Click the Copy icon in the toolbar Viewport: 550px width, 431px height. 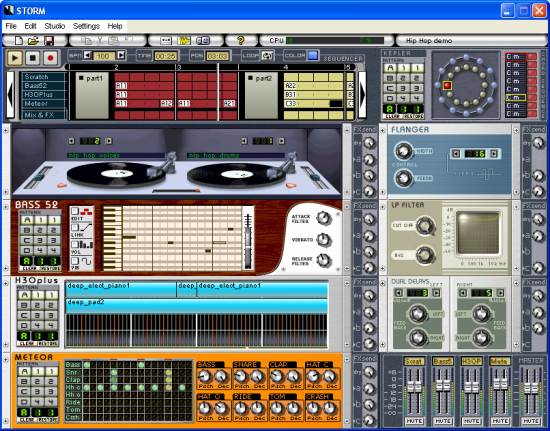click(x=86, y=41)
